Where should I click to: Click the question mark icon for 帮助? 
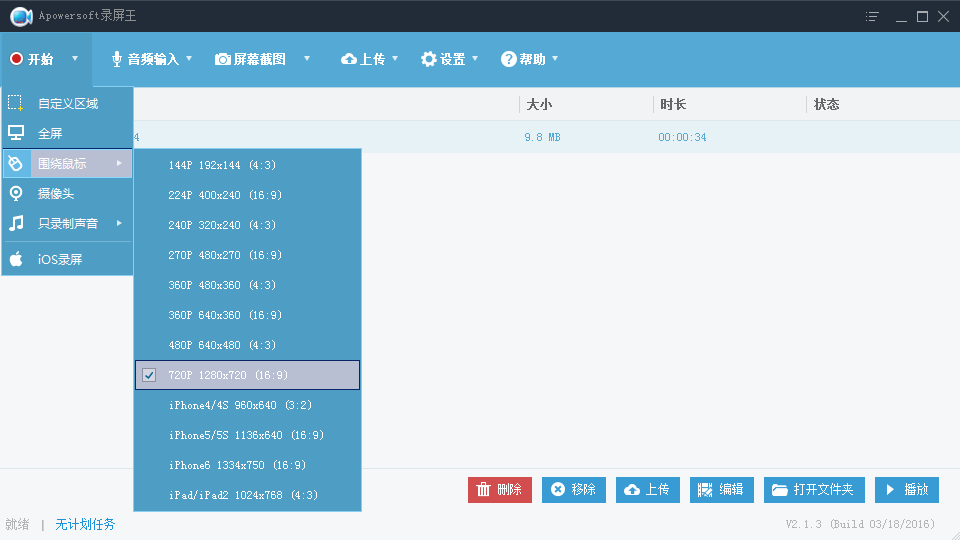508,59
